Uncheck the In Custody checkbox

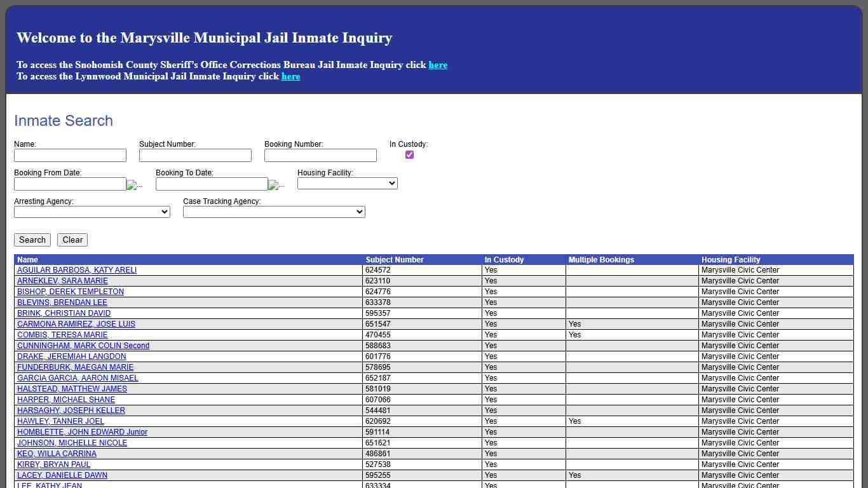(409, 154)
